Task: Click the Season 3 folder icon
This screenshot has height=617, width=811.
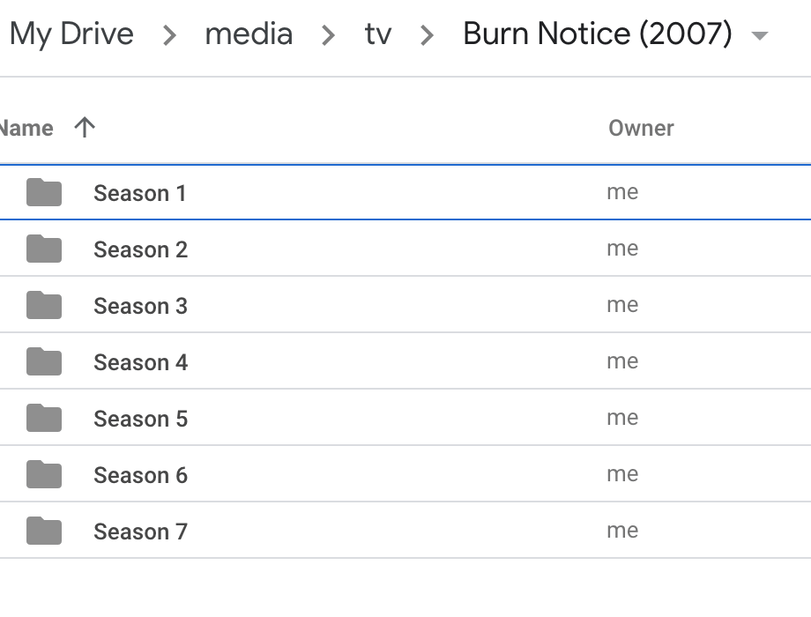Action: tap(44, 305)
